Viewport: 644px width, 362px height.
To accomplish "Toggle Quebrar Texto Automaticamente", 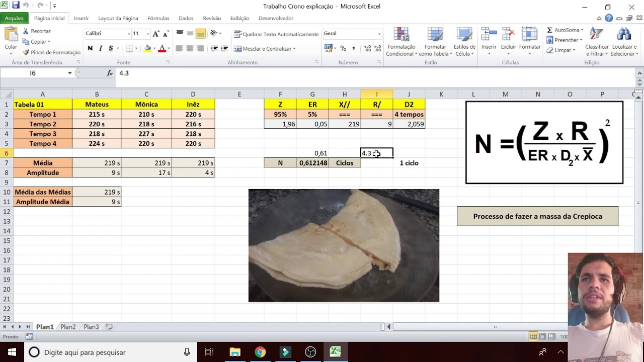I will point(276,34).
